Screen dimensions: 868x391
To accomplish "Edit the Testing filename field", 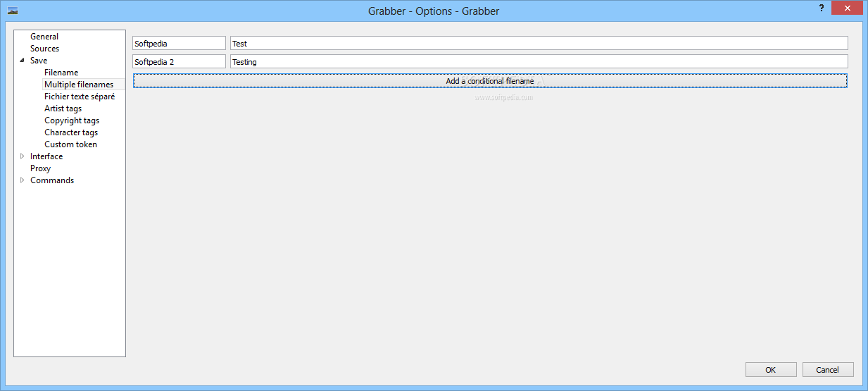I will 539,62.
